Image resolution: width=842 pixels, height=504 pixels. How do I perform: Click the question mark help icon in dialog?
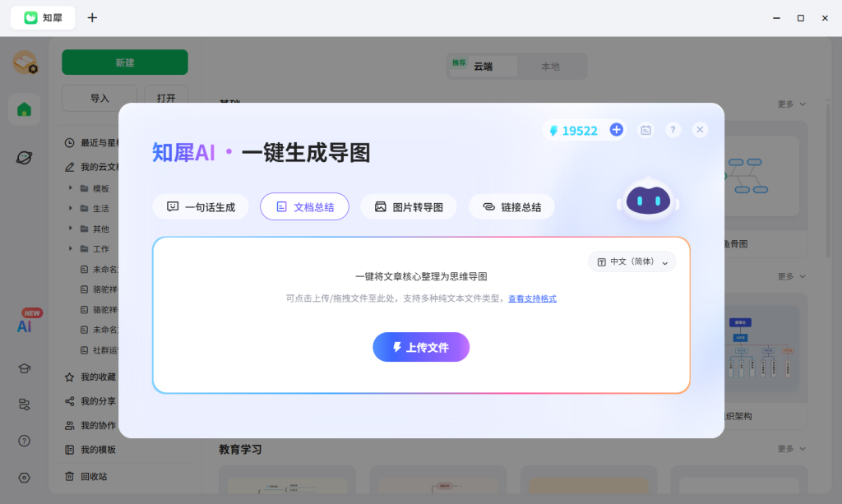(x=673, y=130)
